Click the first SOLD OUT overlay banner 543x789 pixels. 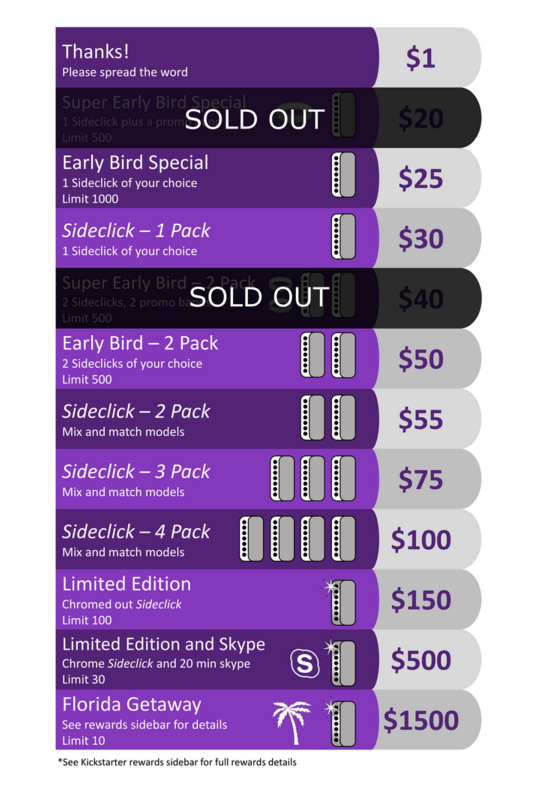click(254, 119)
